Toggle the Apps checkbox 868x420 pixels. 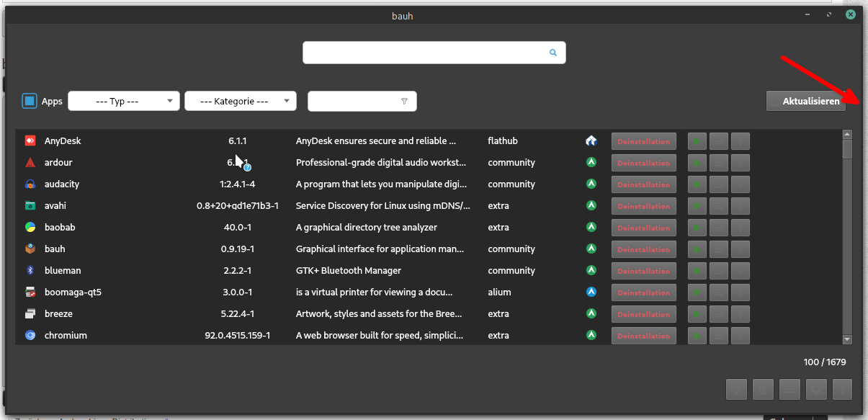(30, 101)
